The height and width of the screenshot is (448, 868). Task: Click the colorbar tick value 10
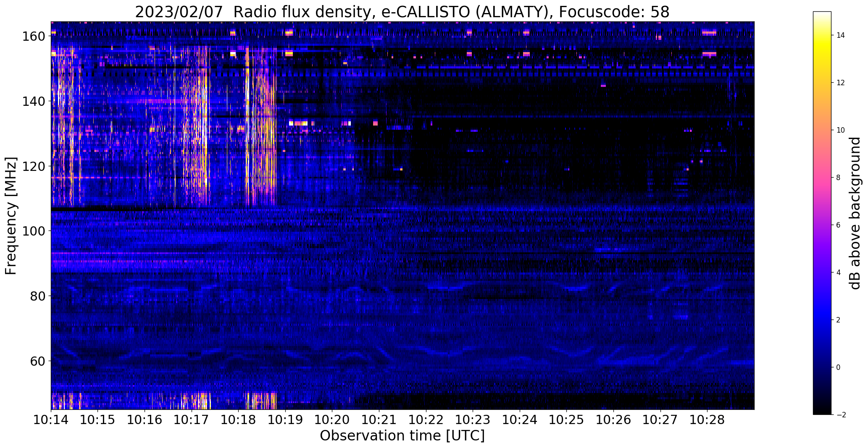tap(841, 130)
